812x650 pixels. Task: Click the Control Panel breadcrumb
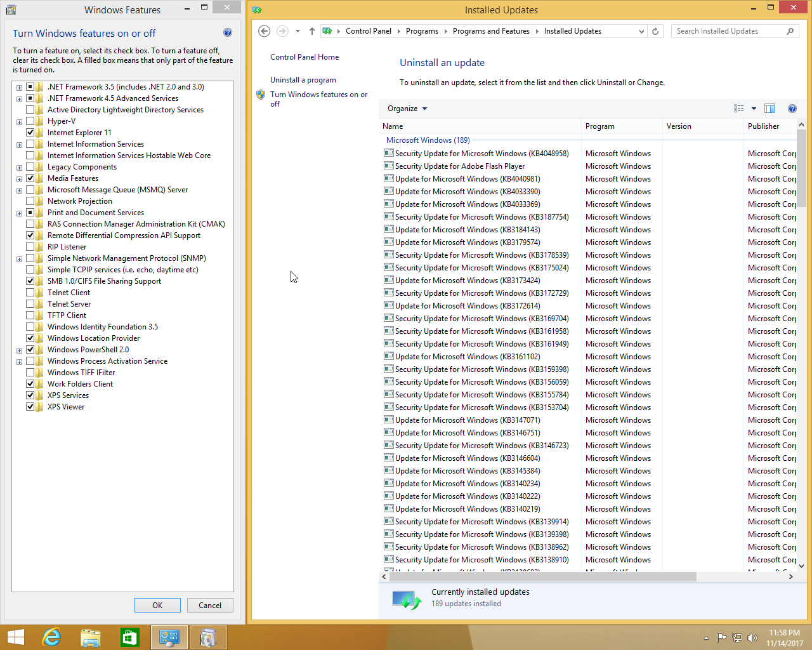pyautogui.click(x=369, y=31)
